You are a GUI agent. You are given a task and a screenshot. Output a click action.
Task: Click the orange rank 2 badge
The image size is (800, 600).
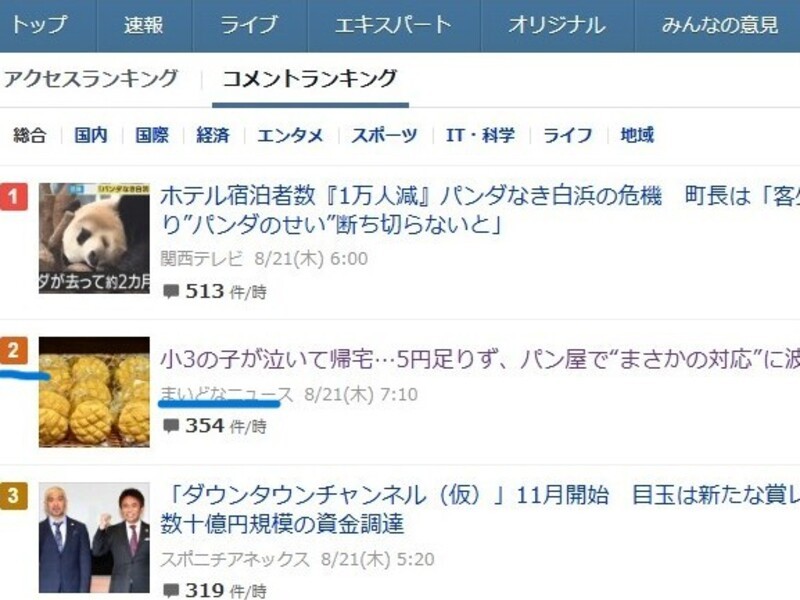[x=13, y=351]
